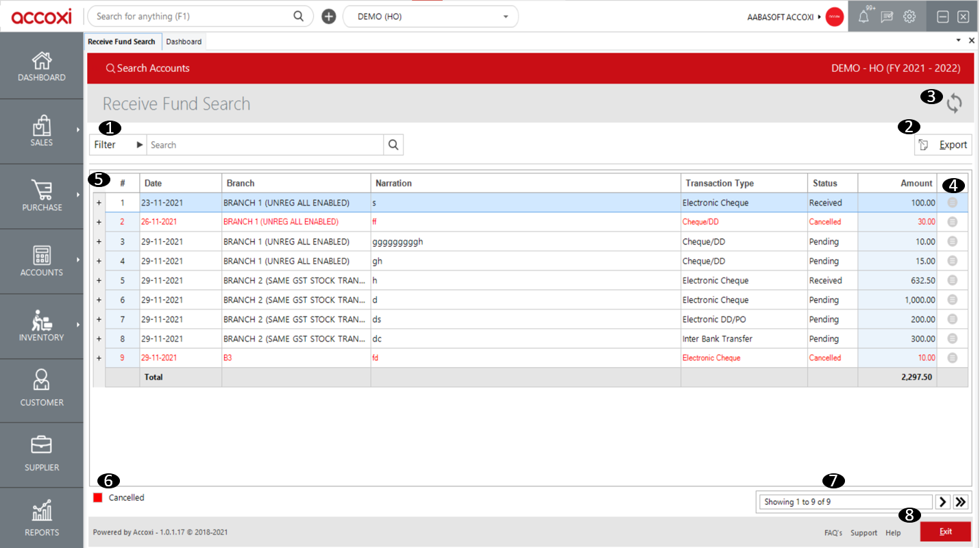Viewport: 980px width, 548px height.
Task: Sort by the Amount column header
Action: click(x=897, y=183)
